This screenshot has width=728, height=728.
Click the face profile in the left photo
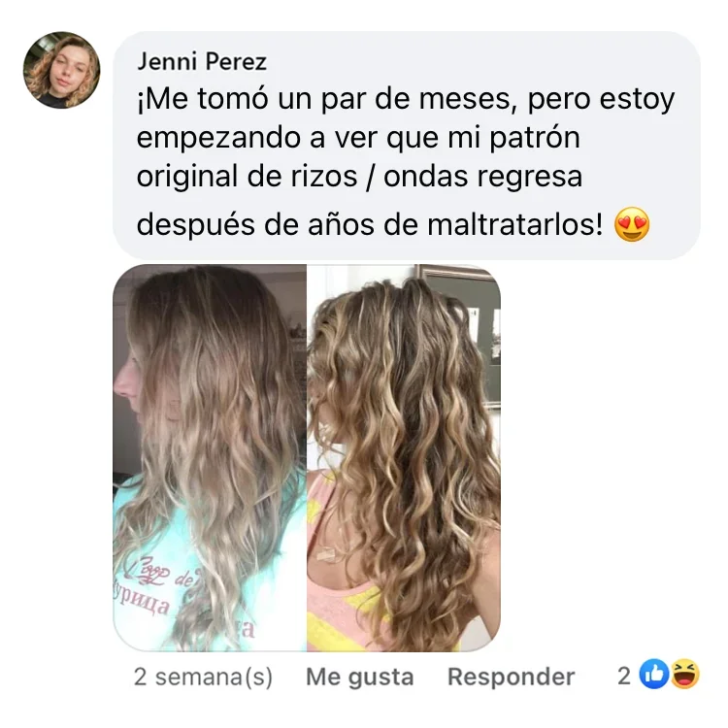tap(128, 376)
